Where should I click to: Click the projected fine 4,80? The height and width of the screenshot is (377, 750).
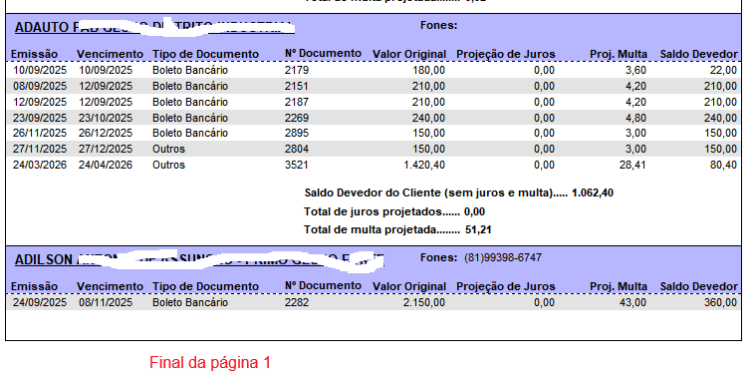637,118
